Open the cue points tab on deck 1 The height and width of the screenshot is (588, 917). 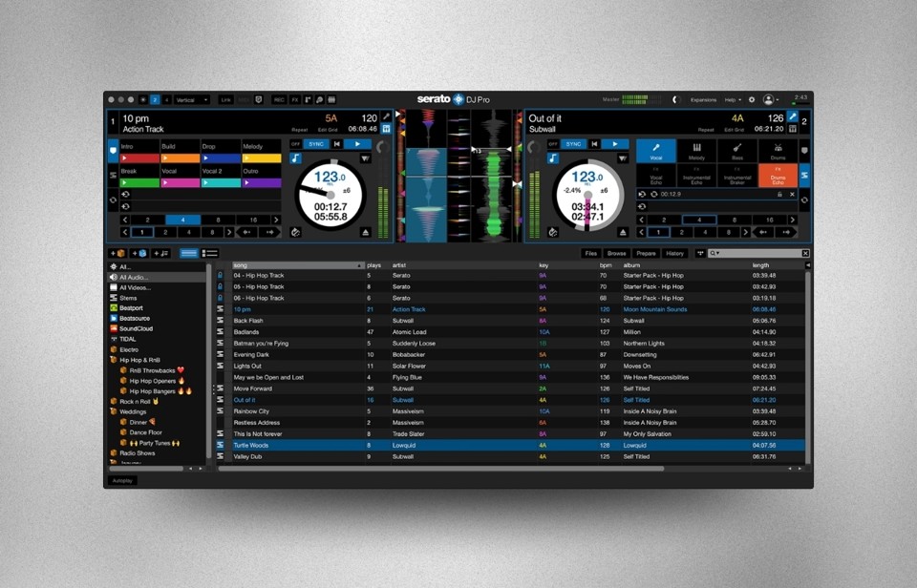[113, 150]
